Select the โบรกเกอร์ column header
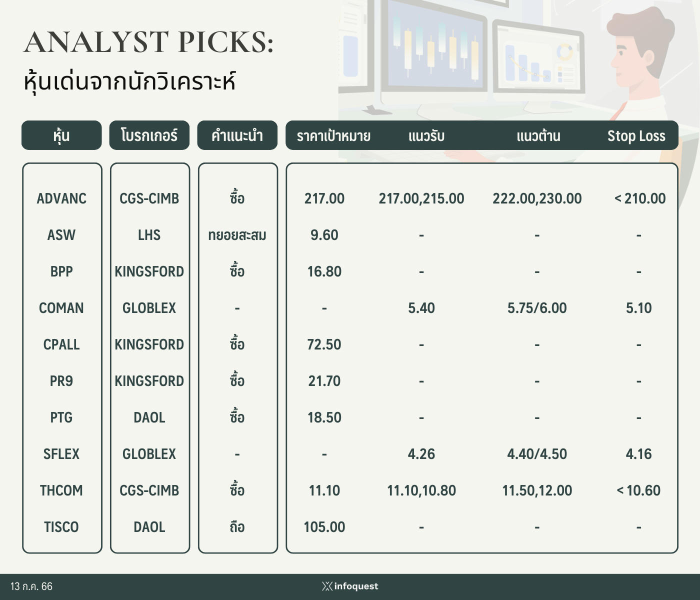Screen dimensions: 700x600 (149, 135)
